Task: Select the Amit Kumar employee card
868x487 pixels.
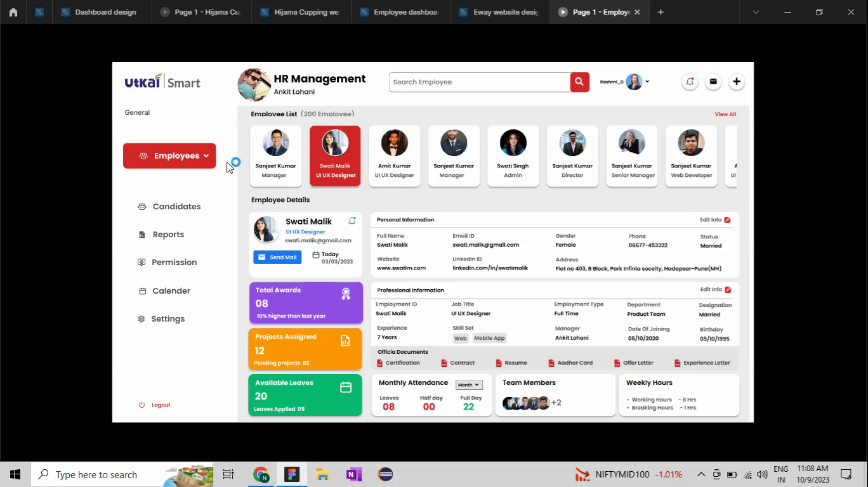Action: [x=394, y=155]
